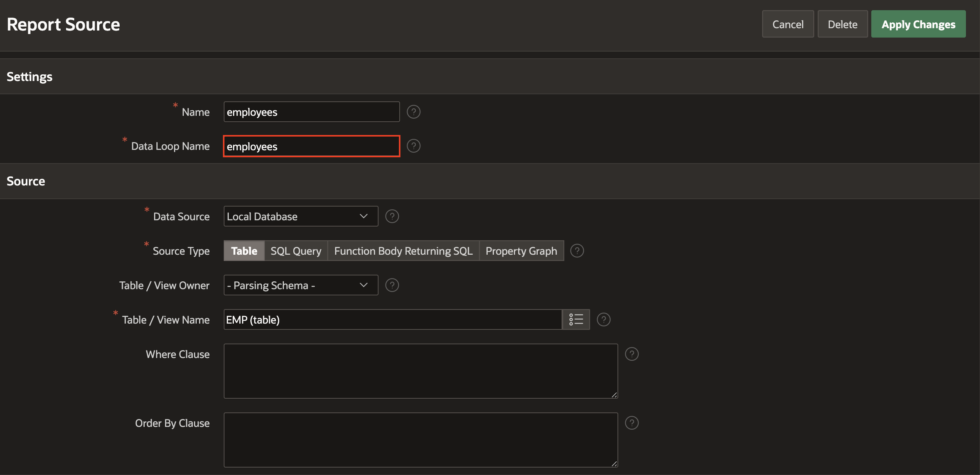Open the Table / View Owner dropdown
Image resolution: width=980 pixels, height=475 pixels.
pyautogui.click(x=300, y=285)
